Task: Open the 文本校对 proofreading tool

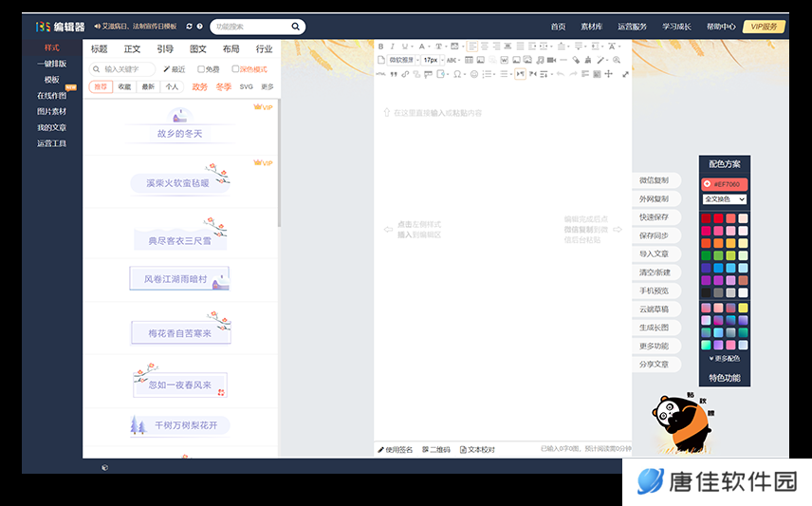Action: [x=477, y=449]
